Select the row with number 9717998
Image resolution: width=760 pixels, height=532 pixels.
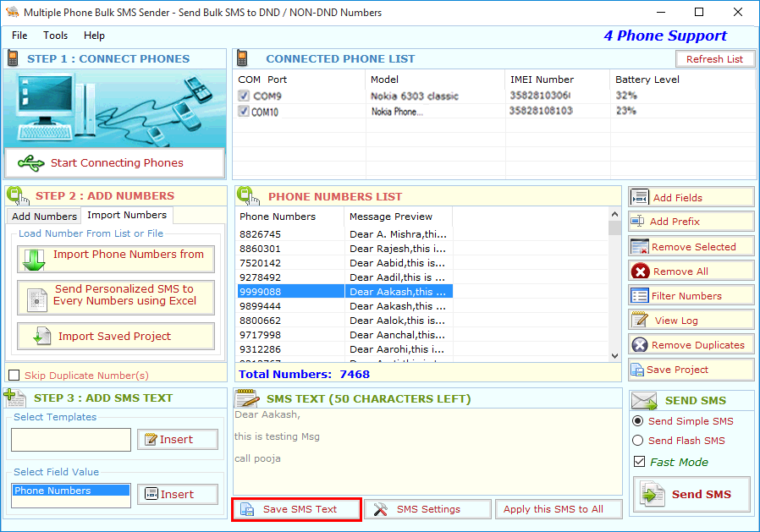(x=344, y=335)
